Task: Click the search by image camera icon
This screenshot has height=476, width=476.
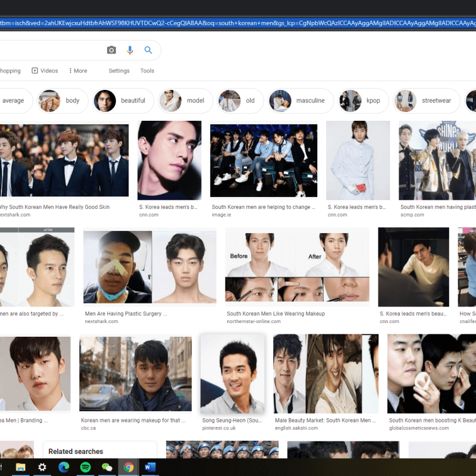Action: [x=111, y=51]
